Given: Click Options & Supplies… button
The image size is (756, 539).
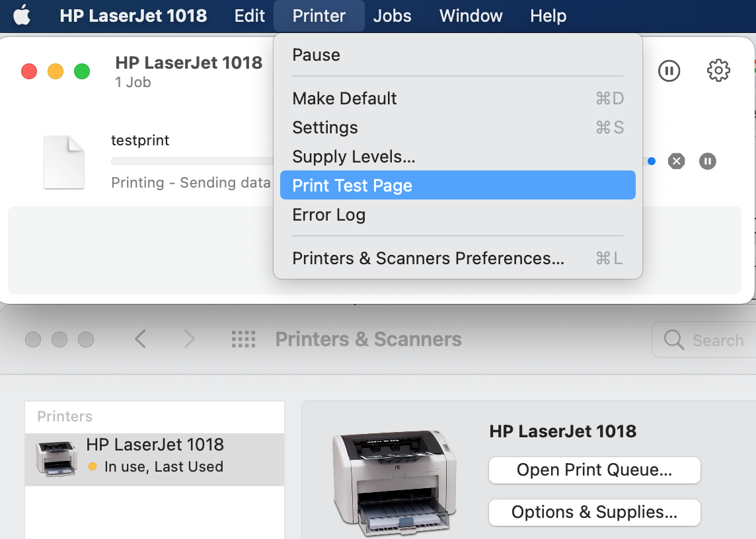Looking at the screenshot, I should [x=594, y=512].
